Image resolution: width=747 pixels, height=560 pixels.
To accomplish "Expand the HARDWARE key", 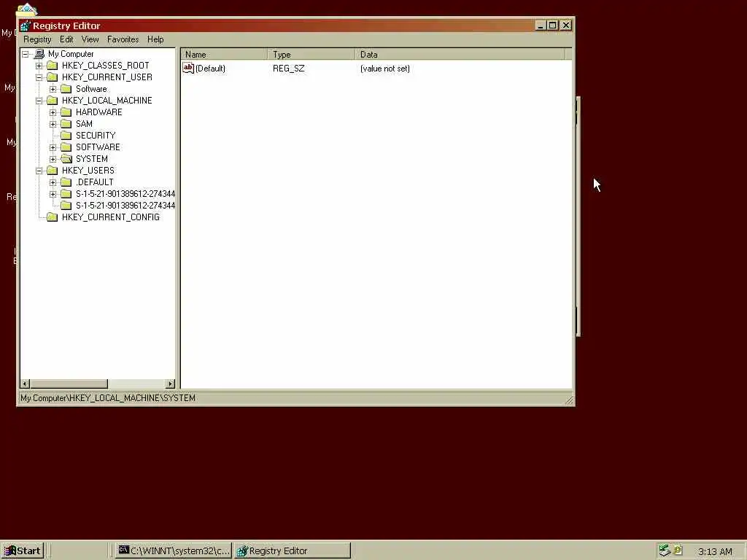I will coord(53,112).
